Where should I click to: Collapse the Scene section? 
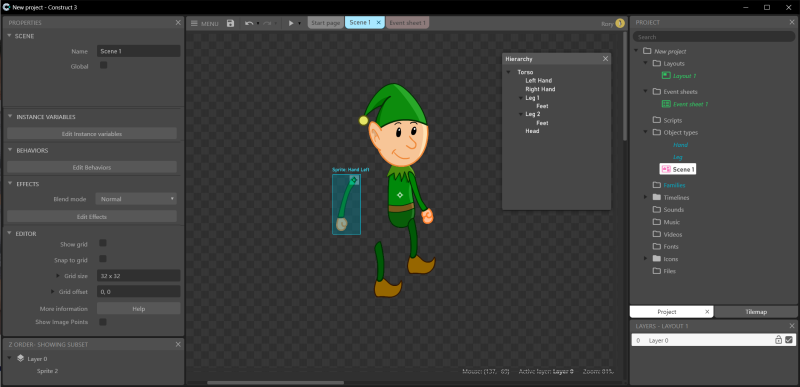(x=10, y=36)
